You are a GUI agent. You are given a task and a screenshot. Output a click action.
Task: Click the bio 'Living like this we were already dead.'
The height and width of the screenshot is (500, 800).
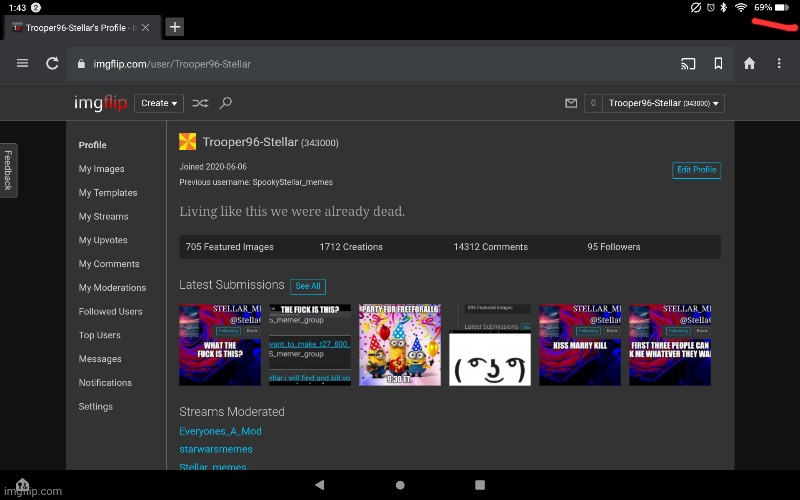(292, 211)
